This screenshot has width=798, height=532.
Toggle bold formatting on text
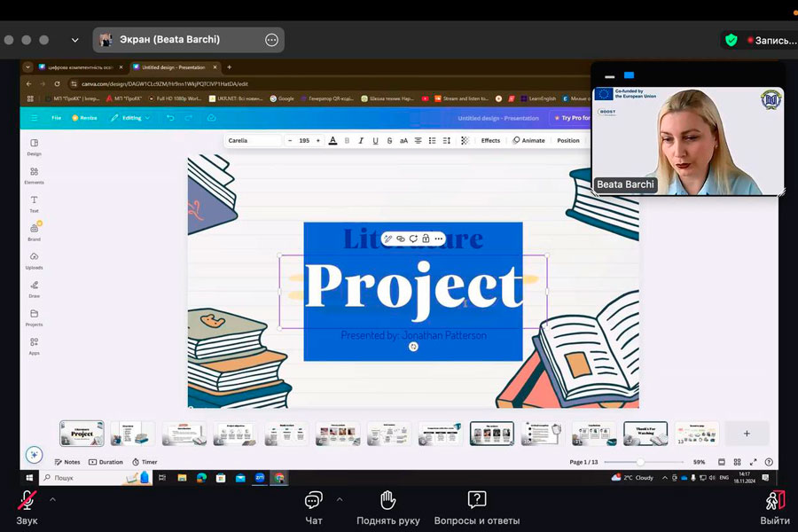pos(347,141)
